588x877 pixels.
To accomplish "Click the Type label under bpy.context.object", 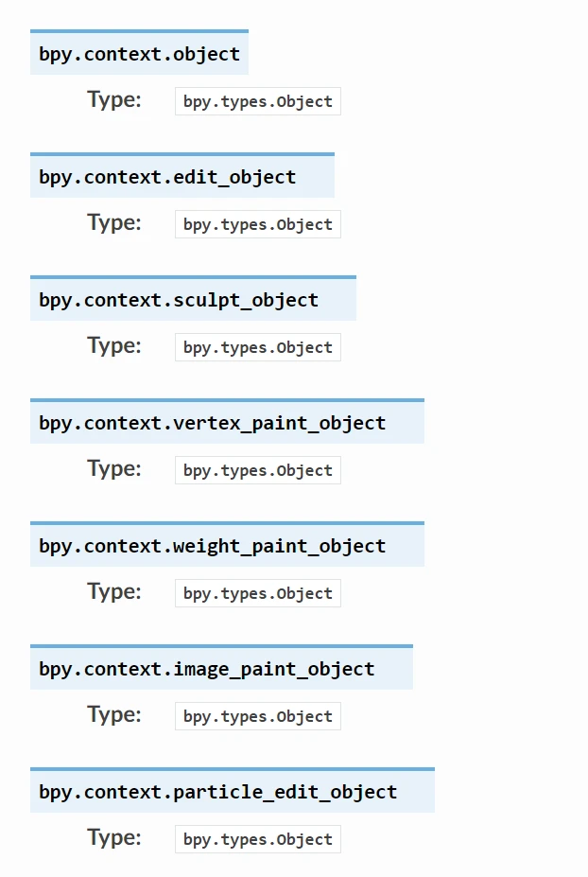I will coord(114,100).
